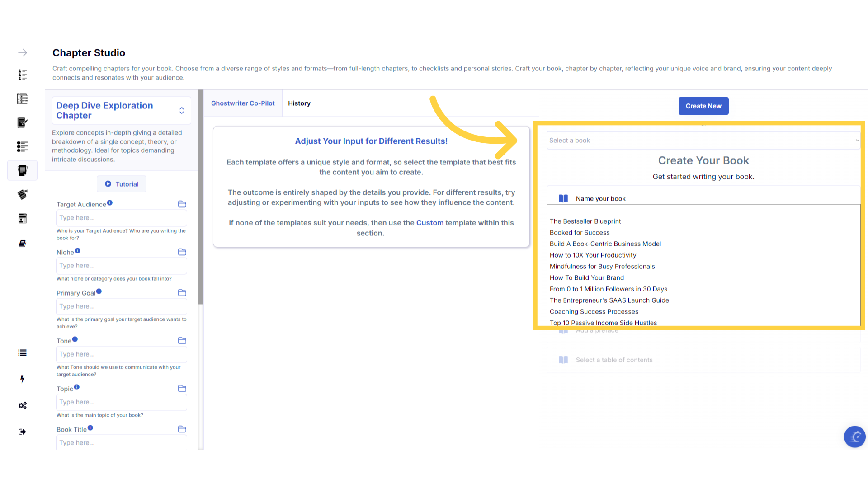Viewport: 868px width, 488px height.
Task: Open the numbered outline sheet icon in sidebar
Action: 23,99
